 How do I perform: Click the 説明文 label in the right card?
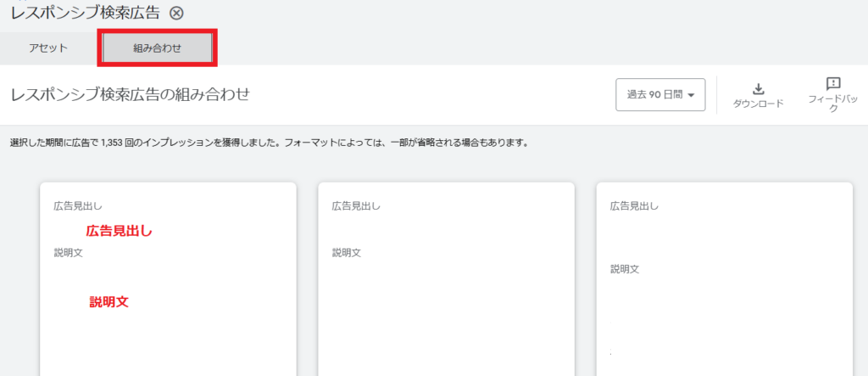(625, 269)
